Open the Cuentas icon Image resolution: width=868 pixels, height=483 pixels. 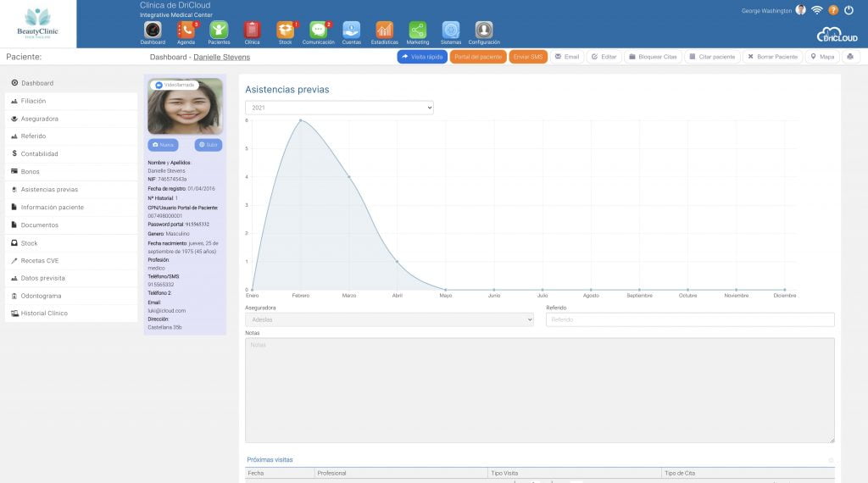pyautogui.click(x=352, y=30)
